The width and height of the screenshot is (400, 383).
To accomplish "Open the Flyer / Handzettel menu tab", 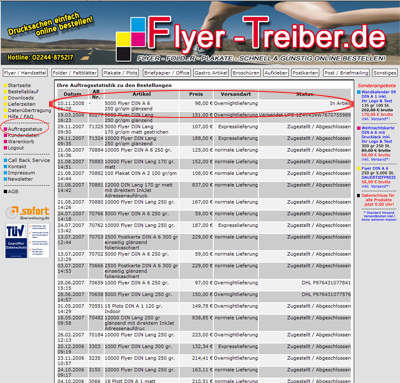I will click(25, 73).
